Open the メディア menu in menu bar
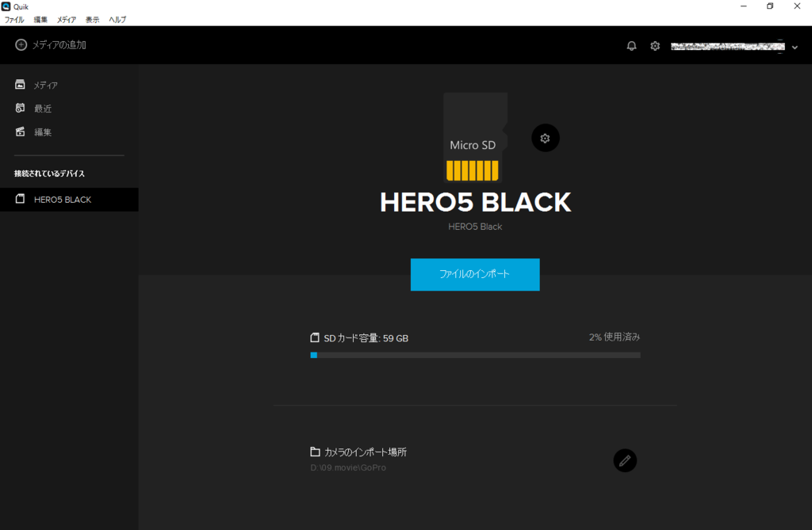This screenshot has height=530, width=812. [x=67, y=19]
